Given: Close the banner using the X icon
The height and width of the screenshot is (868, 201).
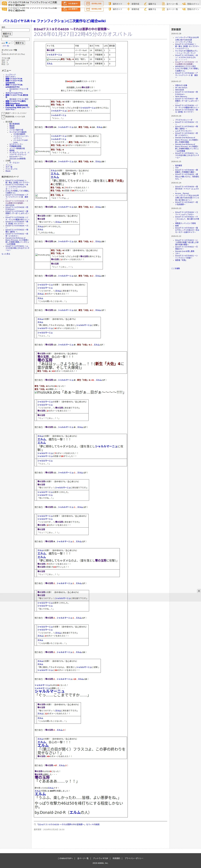Looking at the screenshot, I should pos(199,591).
